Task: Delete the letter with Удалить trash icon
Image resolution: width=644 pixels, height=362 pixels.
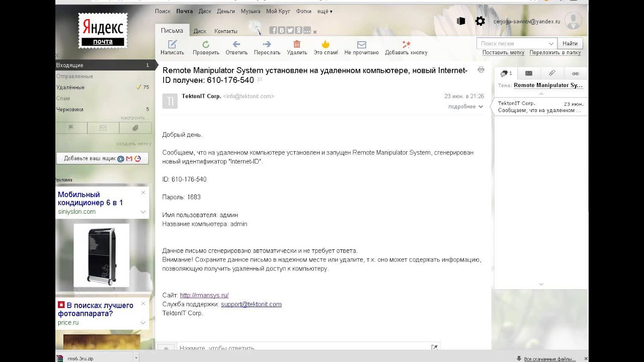Action: pos(297,48)
